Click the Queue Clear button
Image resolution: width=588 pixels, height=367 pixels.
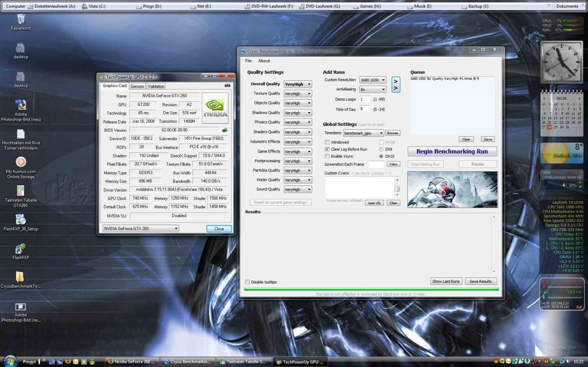click(466, 139)
